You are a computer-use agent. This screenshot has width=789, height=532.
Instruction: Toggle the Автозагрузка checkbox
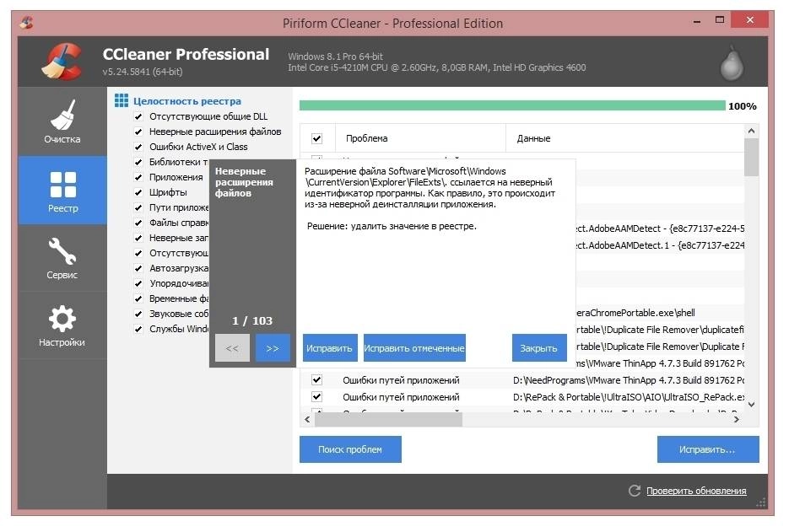[138, 268]
